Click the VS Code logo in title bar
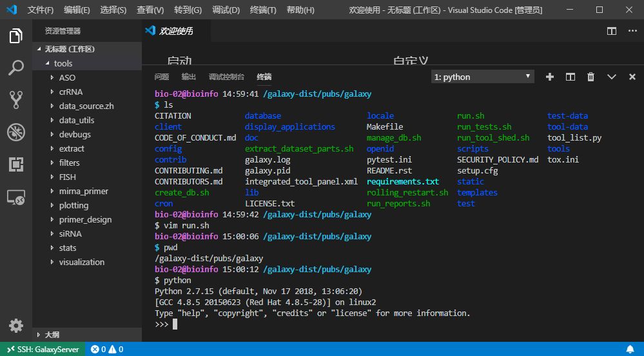644x356 pixels. tap(12, 10)
